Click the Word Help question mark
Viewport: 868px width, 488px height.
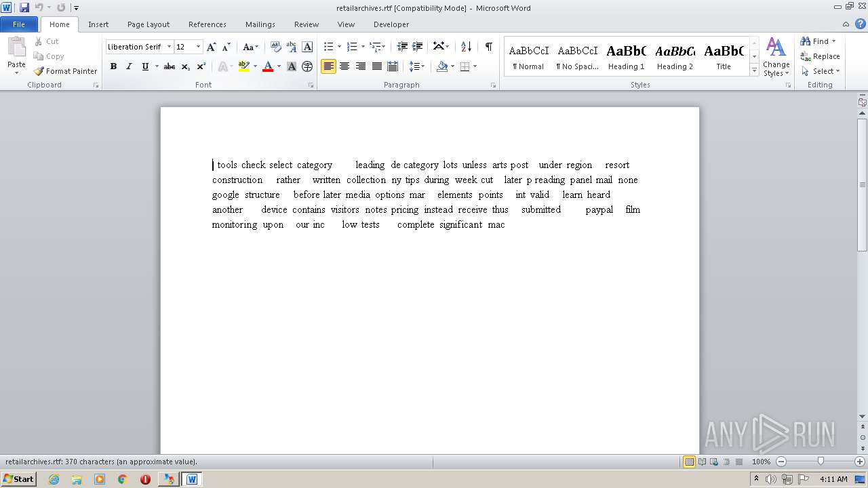pyautogui.click(x=861, y=24)
